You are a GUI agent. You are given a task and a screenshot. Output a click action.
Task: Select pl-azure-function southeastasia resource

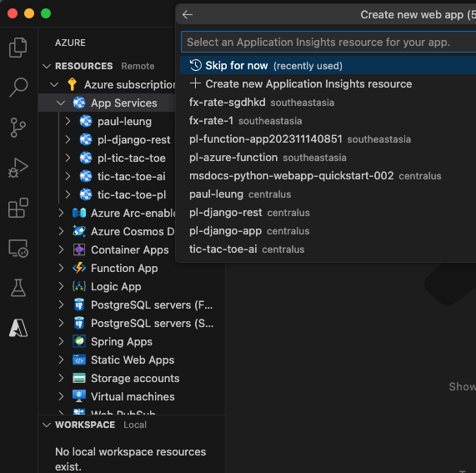[x=328, y=158]
